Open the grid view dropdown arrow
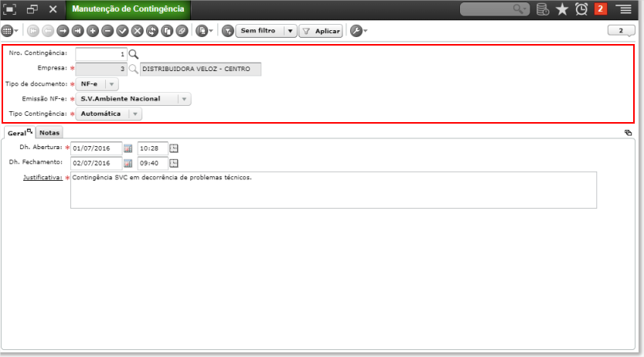 (16, 31)
